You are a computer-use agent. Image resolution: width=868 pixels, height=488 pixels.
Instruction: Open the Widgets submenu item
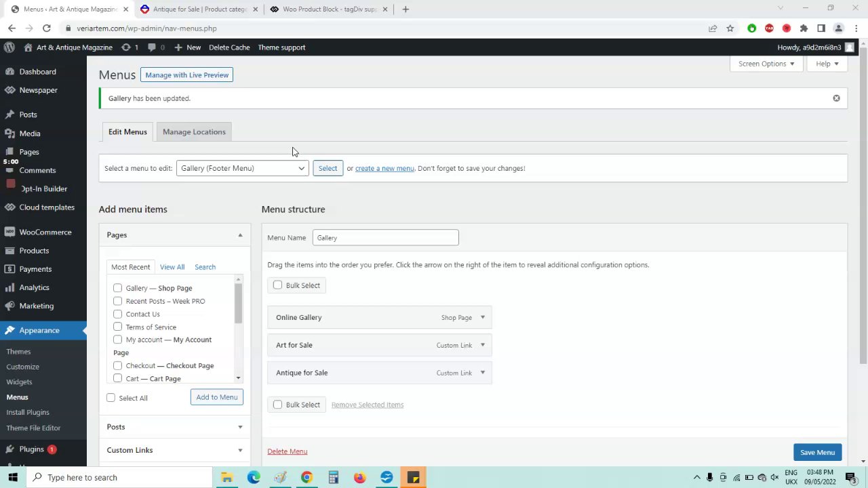(x=20, y=382)
